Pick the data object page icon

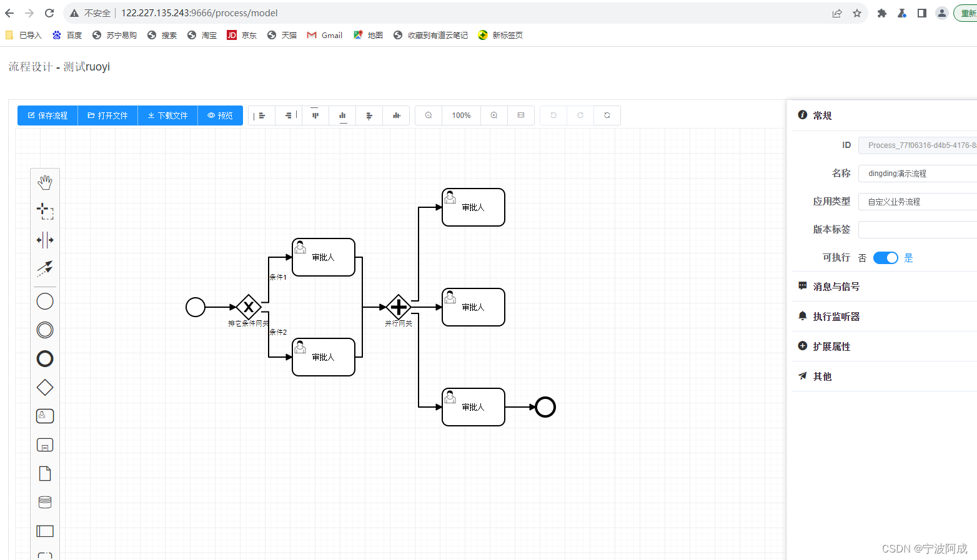coord(45,474)
